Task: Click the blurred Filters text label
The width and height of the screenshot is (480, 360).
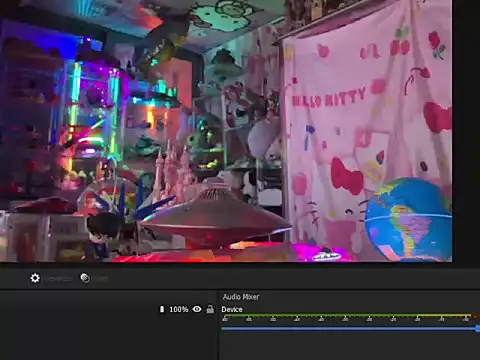Action: click(100, 279)
